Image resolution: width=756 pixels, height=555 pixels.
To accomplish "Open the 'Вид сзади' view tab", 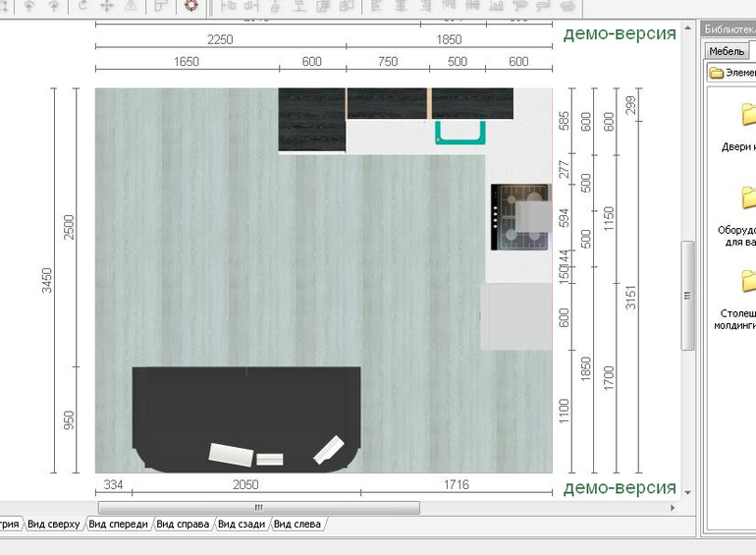I will (x=242, y=525).
